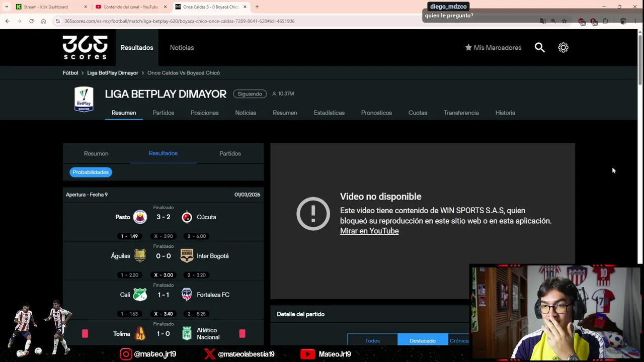This screenshot has height=362, width=644.
Task: Switch to the Pronosticos league tab
Action: [x=376, y=113]
